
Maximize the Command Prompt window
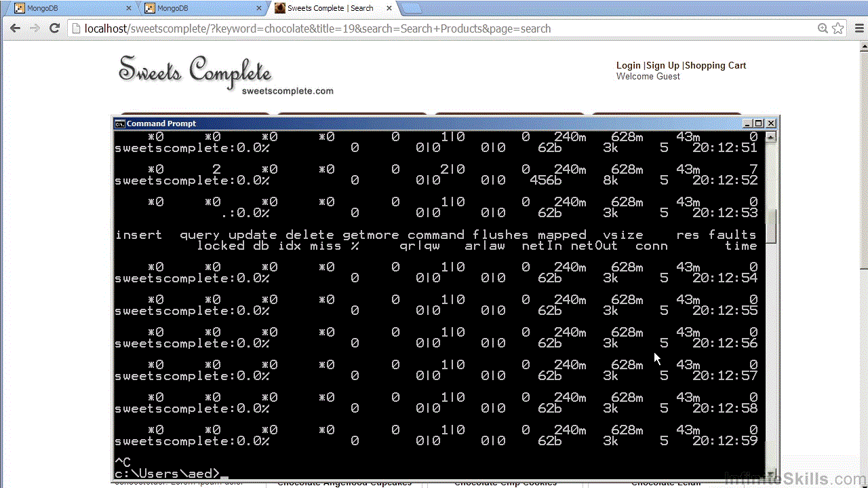pyautogui.click(x=758, y=124)
